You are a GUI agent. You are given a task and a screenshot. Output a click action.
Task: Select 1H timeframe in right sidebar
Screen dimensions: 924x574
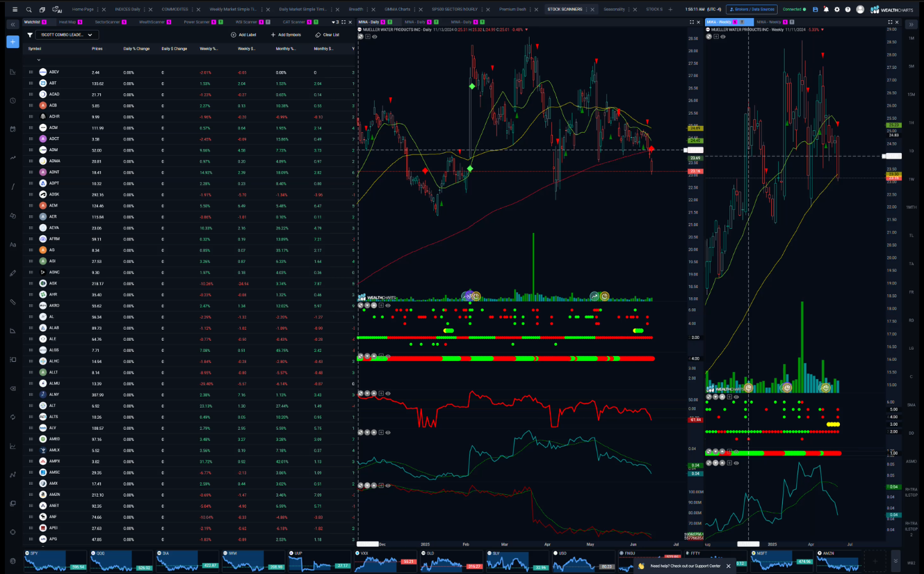(911, 123)
